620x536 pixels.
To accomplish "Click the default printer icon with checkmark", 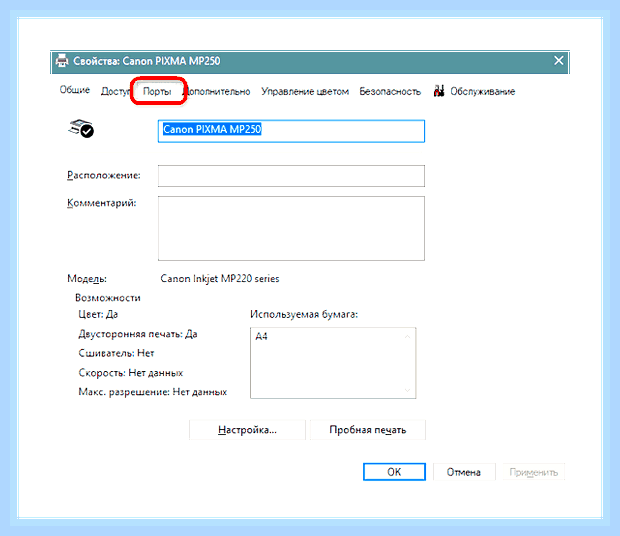I will pyautogui.click(x=81, y=128).
